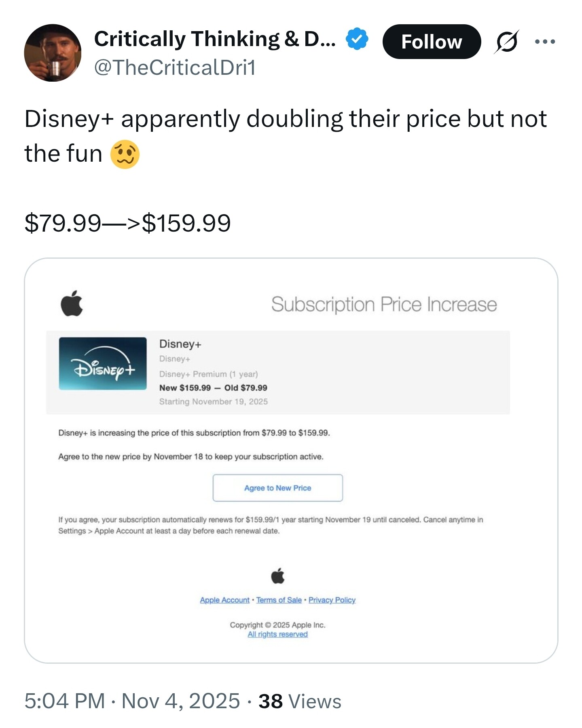Click the blue verified badge
This screenshot has height=728, width=582.
pos(357,39)
